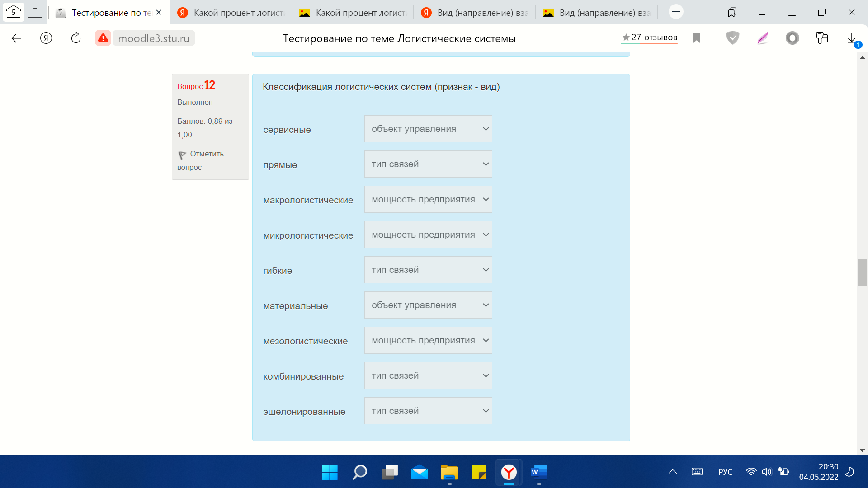Expand the dropdown next to макрологистические

pyautogui.click(x=428, y=199)
